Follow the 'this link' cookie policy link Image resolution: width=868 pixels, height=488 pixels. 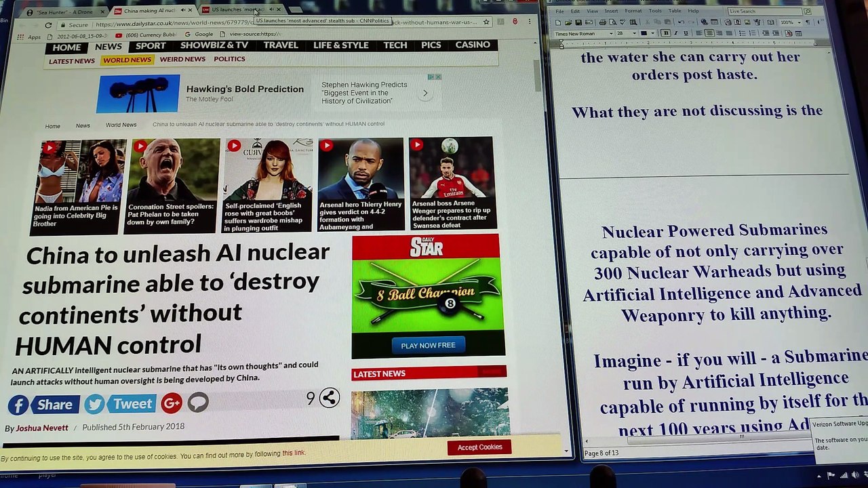click(x=294, y=453)
